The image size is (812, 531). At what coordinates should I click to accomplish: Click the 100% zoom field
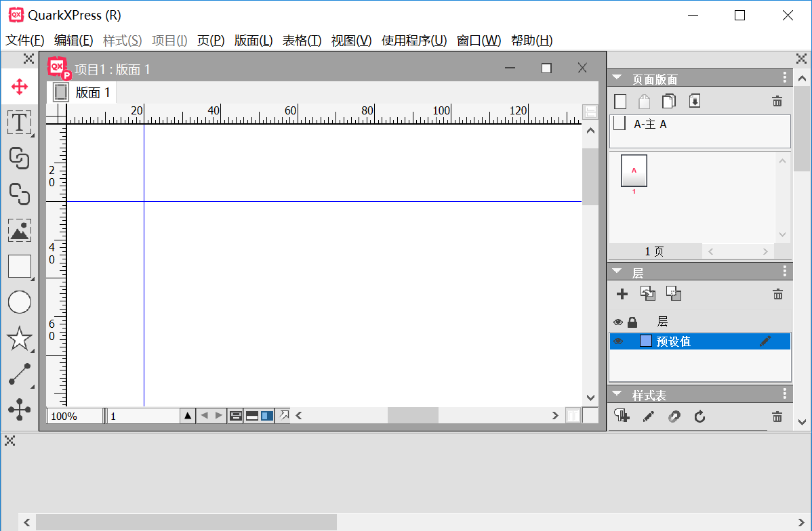(x=75, y=416)
